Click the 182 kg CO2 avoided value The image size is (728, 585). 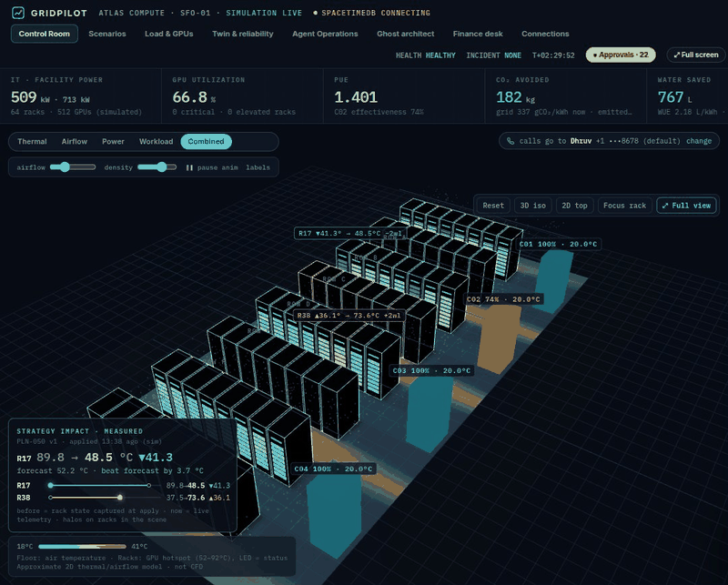pos(515,97)
